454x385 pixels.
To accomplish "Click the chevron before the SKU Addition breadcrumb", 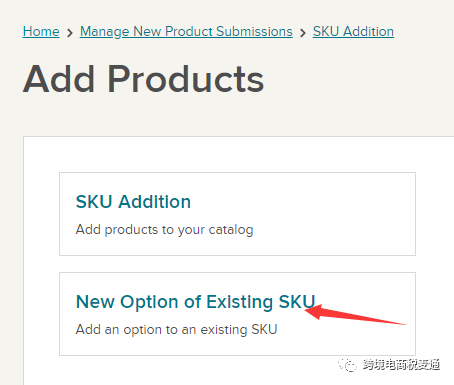I will (x=303, y=33).
